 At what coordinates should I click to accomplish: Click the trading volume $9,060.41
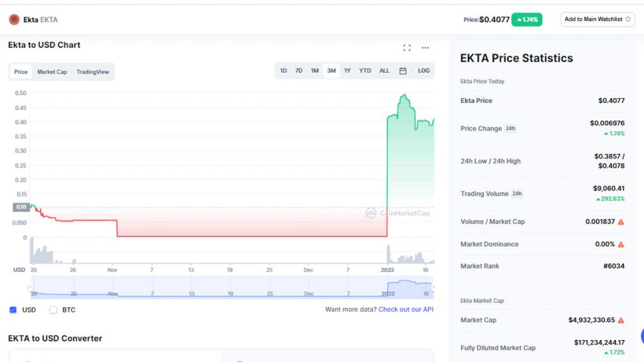point(609,189)
